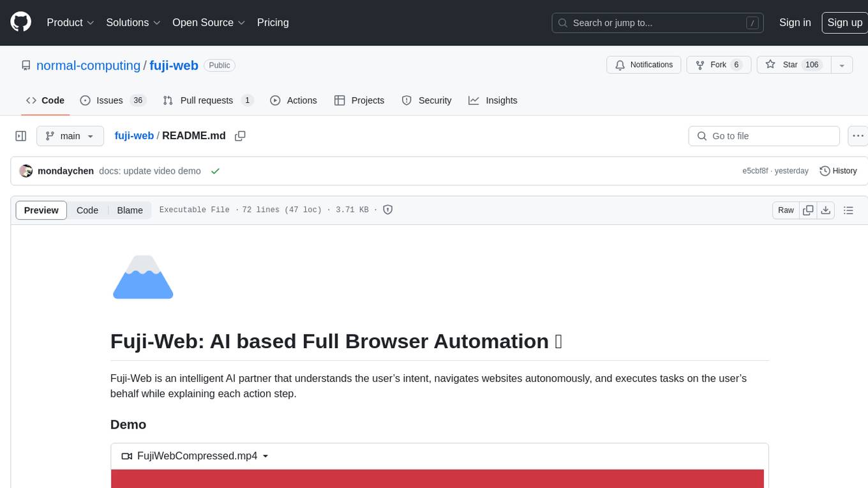Click the Sign up button

[844, 22]
